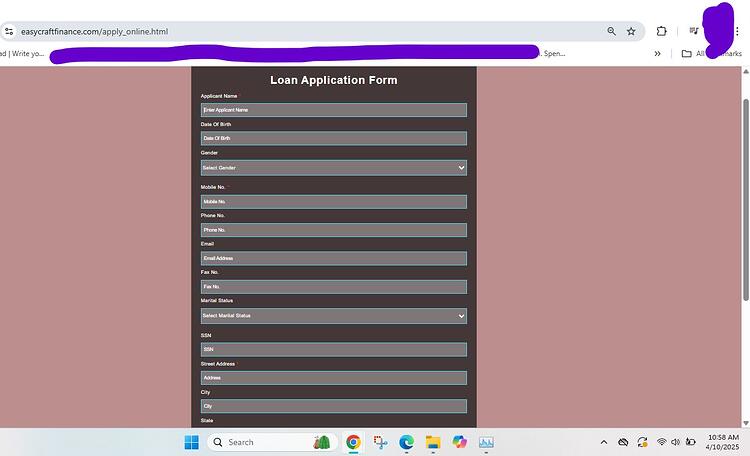This screenshot has width=750, height=456.
Task: Open Copilot from the taskbar
Action: coord(459,442)
